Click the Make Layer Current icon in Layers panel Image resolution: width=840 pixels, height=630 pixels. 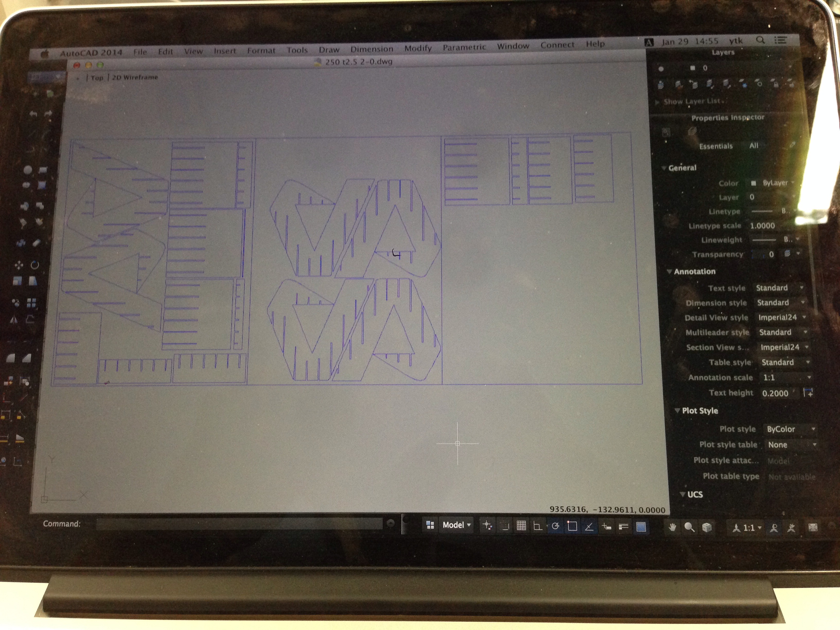[x=661, y=84]
